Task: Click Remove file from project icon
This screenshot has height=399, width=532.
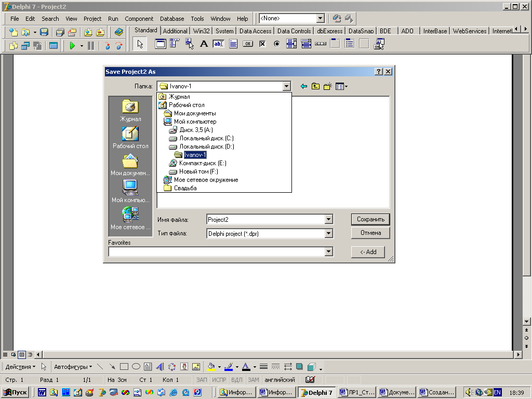Action: click(100, 32)
